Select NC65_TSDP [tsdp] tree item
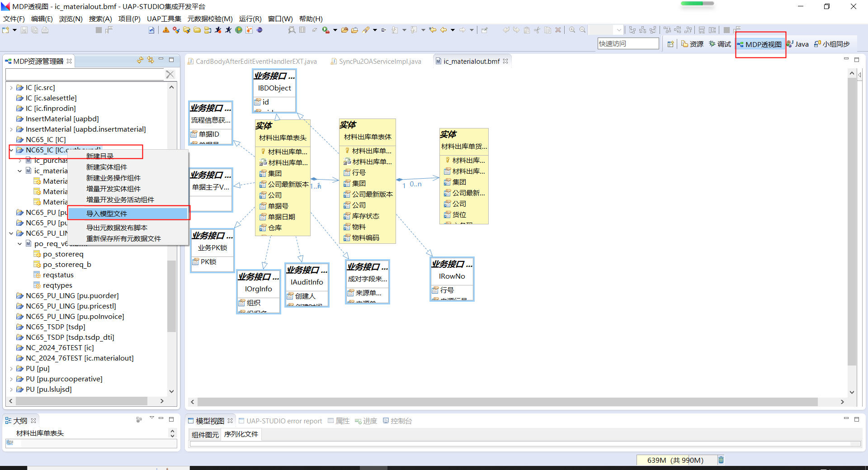This screenshot has width=868, height=470. click(55, 327)
